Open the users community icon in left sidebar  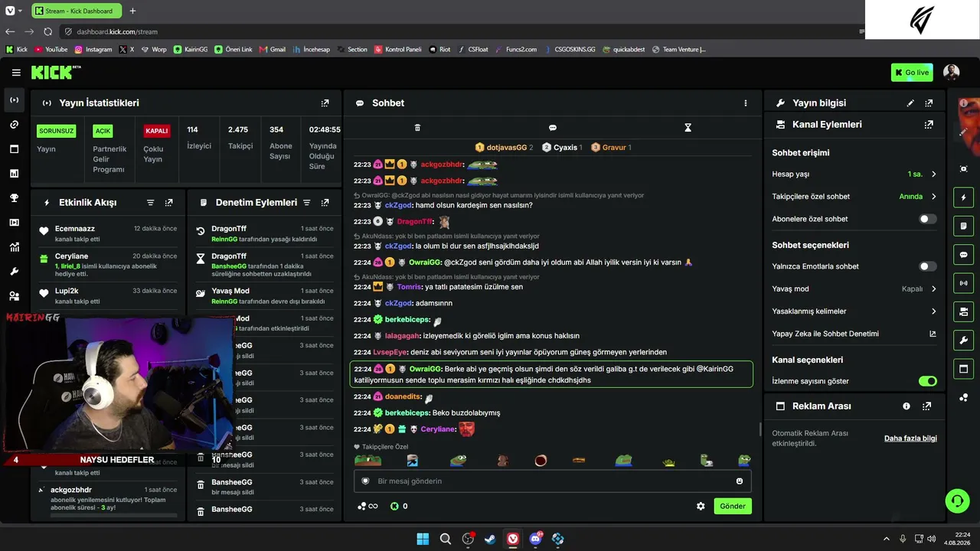pyautogui.click(x=15, y=296)
